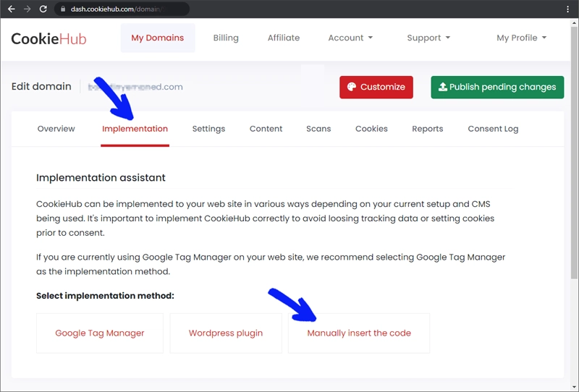Click the padlock icon in address bar
Image resolution: width=579 pixels, height=392 pixels.
[63, 9]
